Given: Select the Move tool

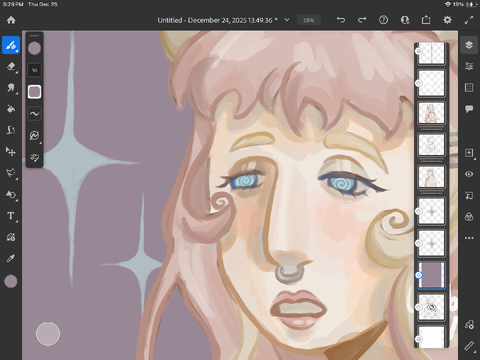Looking at the screenshot, I should click(x=11, y=152).
